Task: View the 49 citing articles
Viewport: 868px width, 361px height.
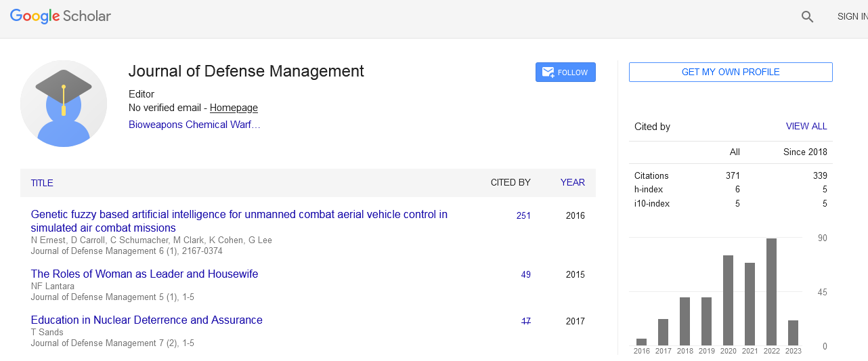Action: tap(525, 275)
